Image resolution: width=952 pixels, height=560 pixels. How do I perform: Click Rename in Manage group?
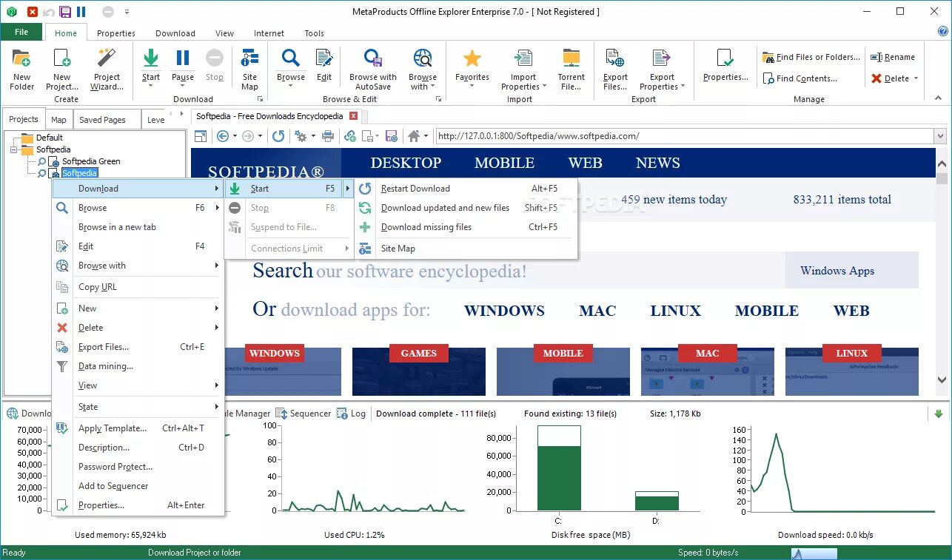[x=893, y=57]
